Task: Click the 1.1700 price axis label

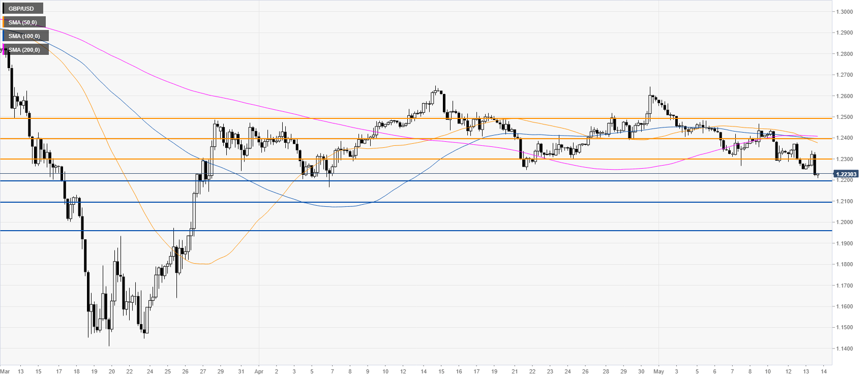Action: click(844, 286)
